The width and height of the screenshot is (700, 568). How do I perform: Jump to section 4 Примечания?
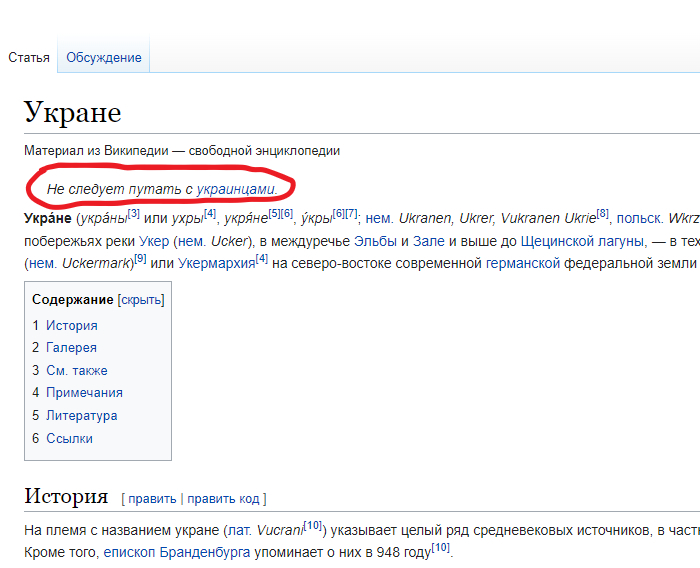coord(84,393)
